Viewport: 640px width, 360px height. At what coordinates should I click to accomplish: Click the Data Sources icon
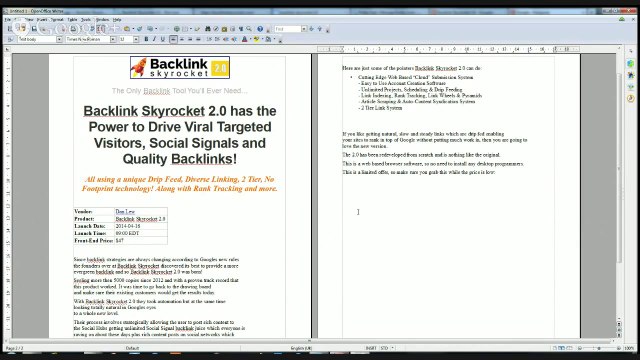coord(233,29)
